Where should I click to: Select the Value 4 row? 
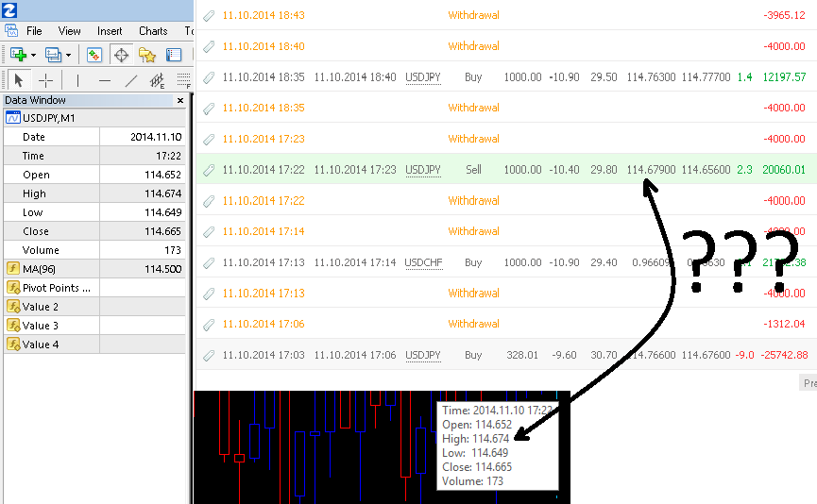[94, 344]
